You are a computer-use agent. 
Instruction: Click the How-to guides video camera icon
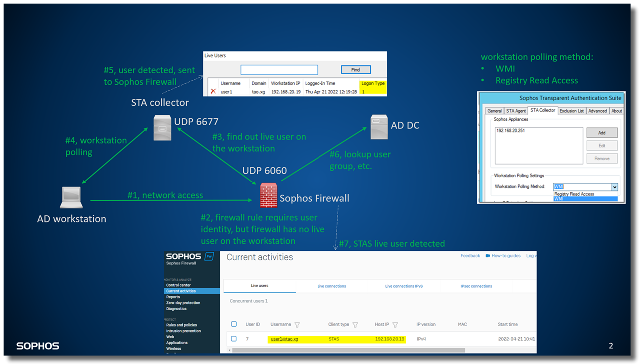(488, 256)
